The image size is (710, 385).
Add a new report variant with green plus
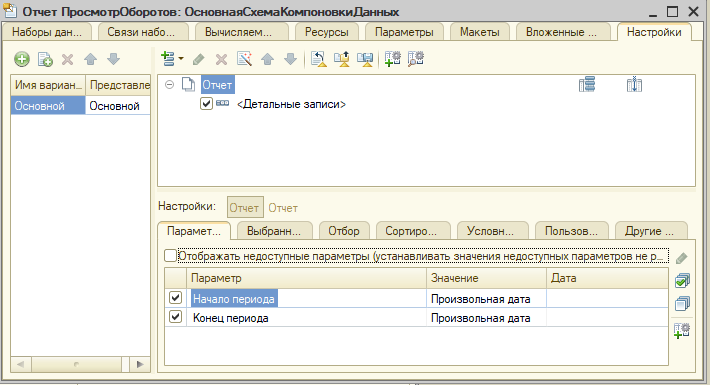(22, 59)
